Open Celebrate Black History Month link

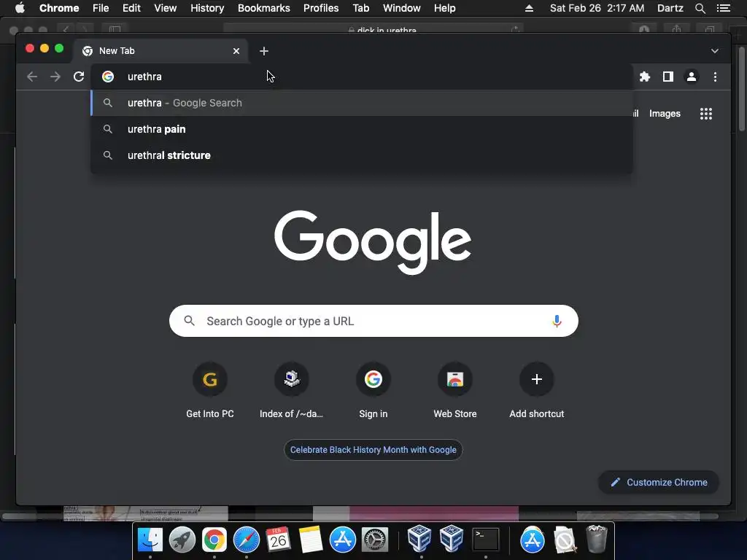[373, 449]
